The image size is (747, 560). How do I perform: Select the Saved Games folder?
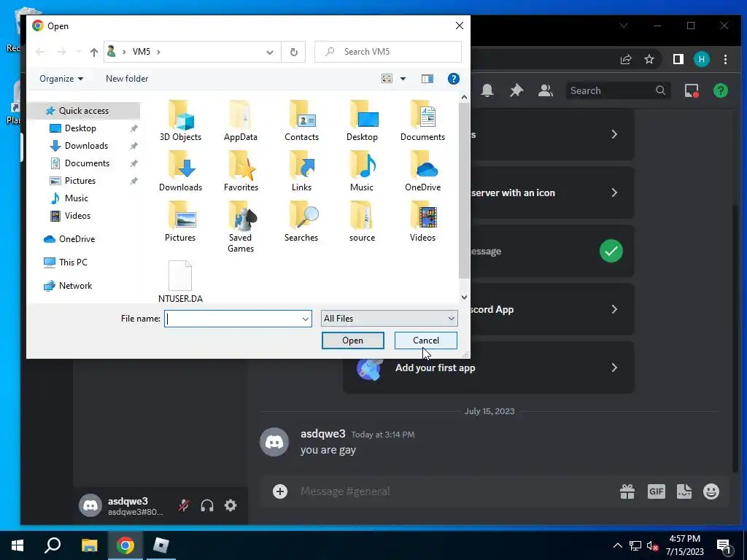coord(241,227)
